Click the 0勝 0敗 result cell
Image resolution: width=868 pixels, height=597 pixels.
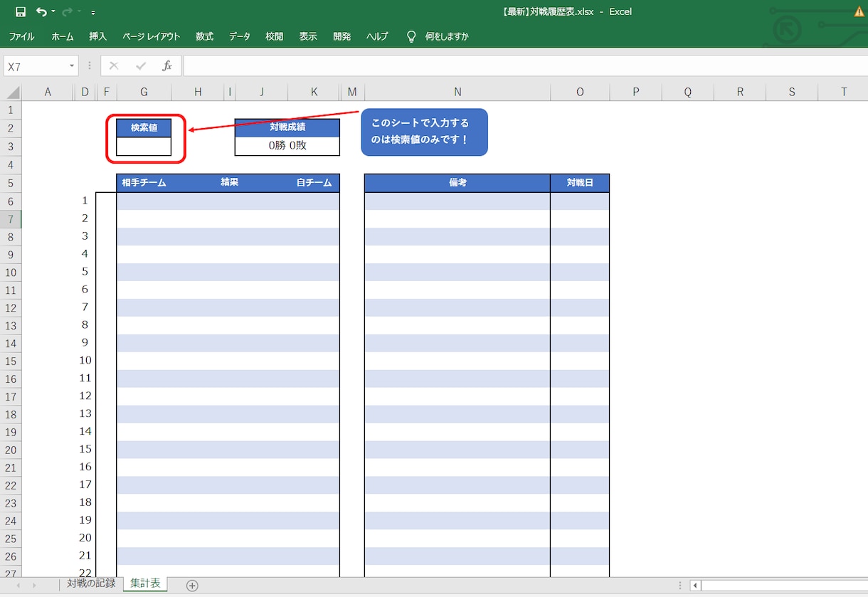[287, 147]
